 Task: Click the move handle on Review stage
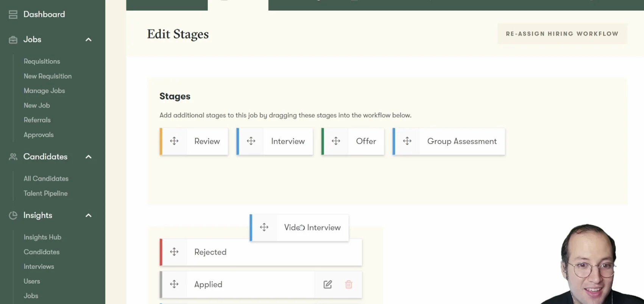coord(174,141)
